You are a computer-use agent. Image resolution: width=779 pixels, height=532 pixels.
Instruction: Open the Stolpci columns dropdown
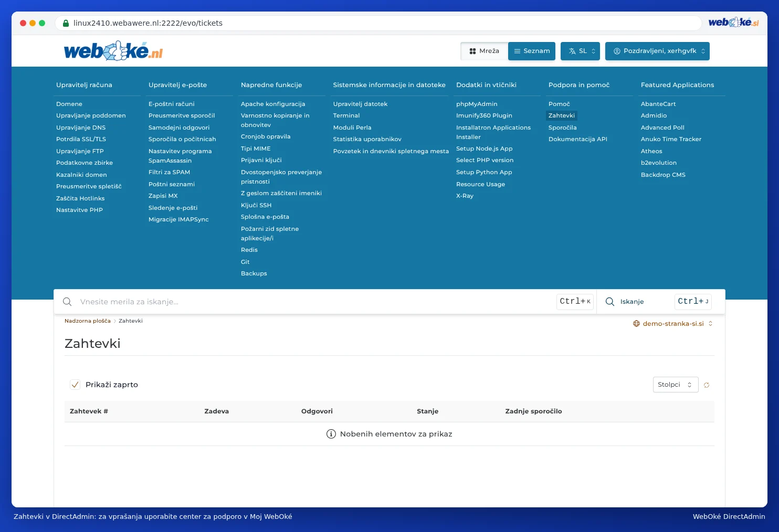[x=676, y=385]
